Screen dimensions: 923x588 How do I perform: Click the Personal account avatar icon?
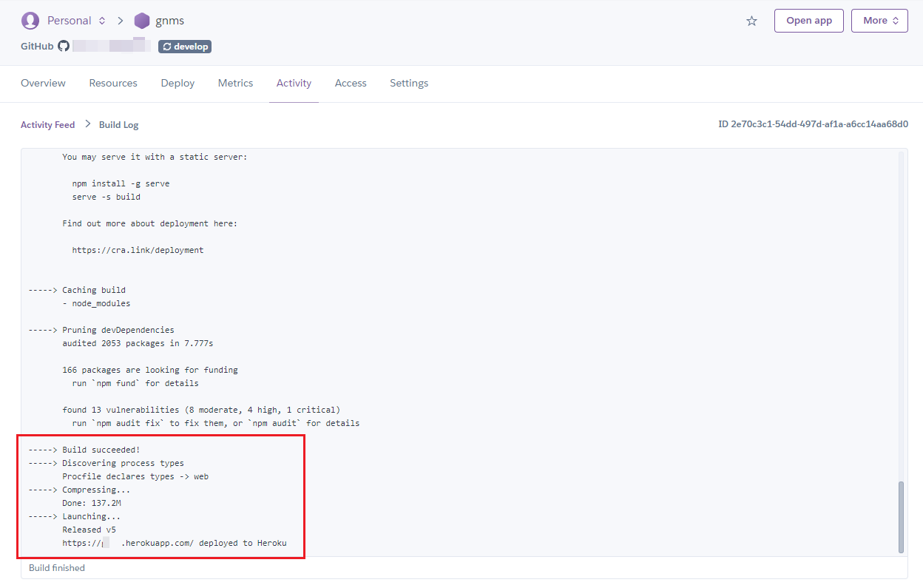30,21
